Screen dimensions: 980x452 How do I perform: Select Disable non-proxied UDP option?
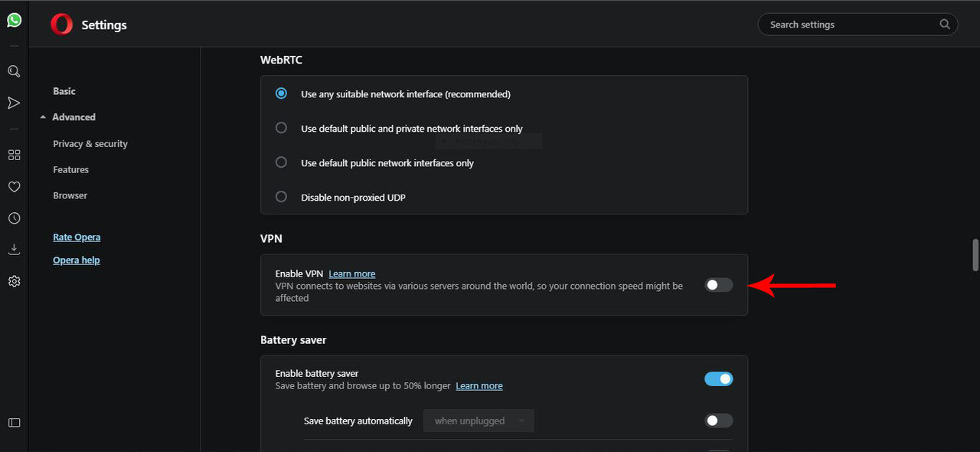pos(281,197)
